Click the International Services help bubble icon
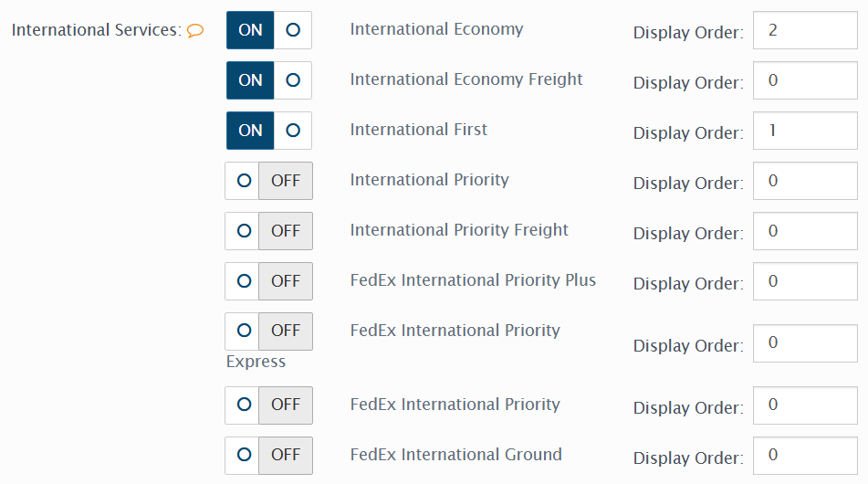The width and height of the screenshot is (868, 484). point(195,31)
